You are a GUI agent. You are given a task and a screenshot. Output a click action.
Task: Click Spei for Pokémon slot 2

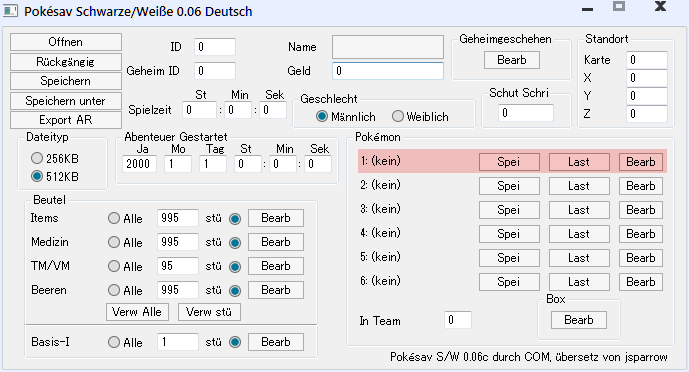[509, 186]
